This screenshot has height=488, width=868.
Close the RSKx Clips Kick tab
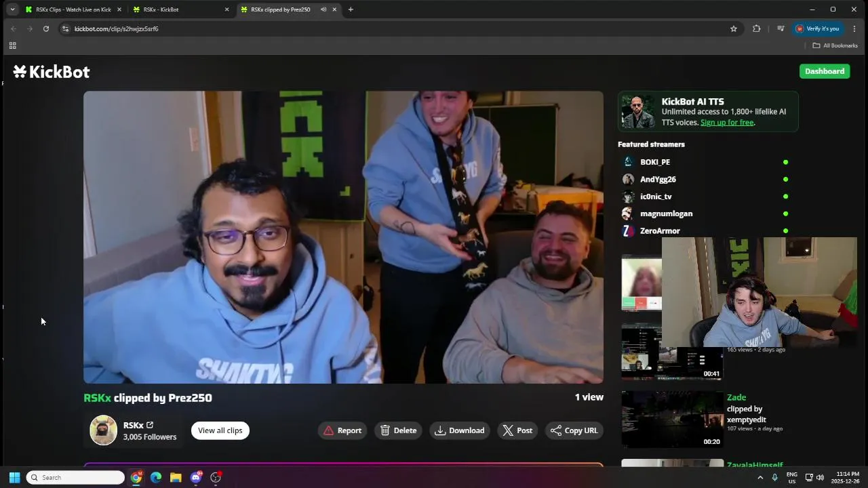[x=119, y=9]
